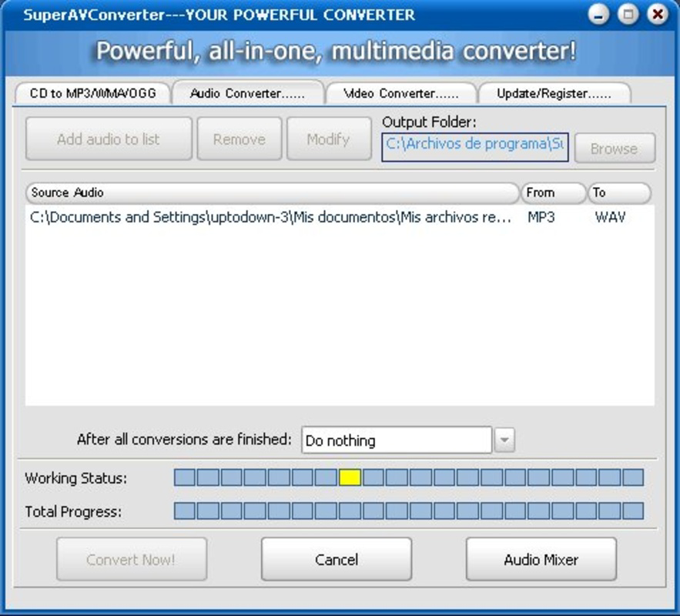Click the Browse button for output folder
Viewport: 680px width, 616px height.
click(x=615, y=149)
